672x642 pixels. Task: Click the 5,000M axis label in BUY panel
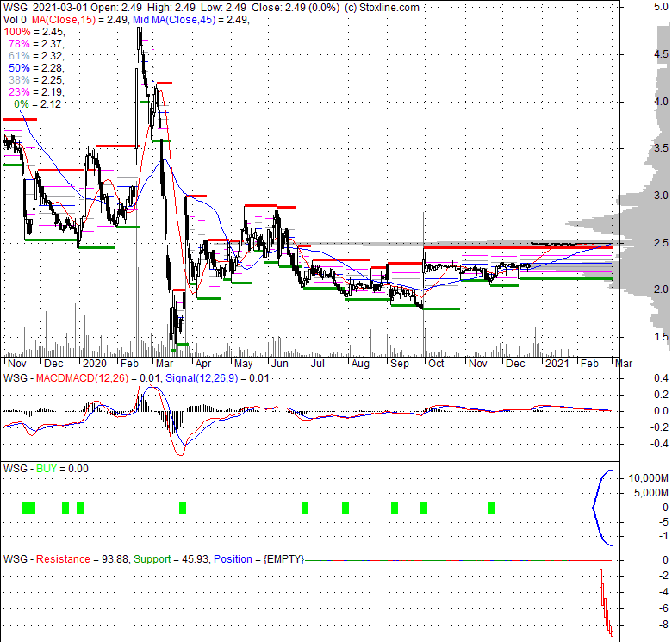tap(651, 493)
